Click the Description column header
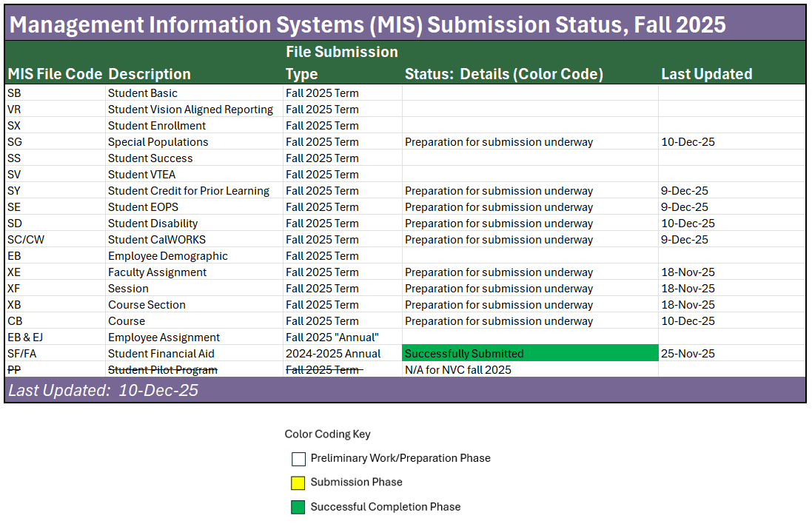Image resolution: width=812 pixels, height=524 pixels. click(x=150, y=74)
